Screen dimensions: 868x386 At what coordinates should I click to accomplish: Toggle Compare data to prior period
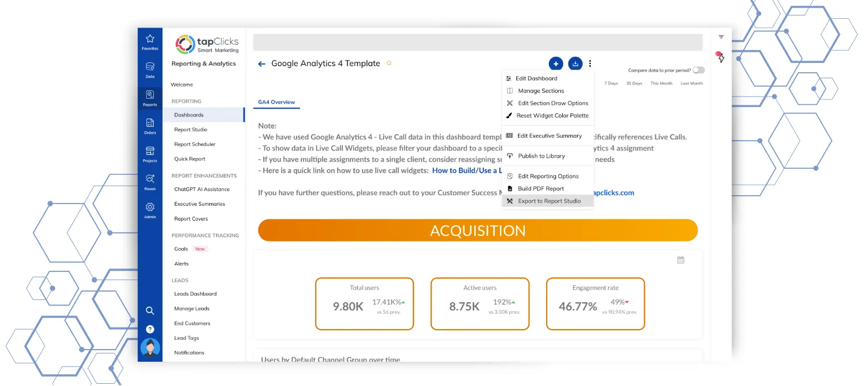click(698, 70)
